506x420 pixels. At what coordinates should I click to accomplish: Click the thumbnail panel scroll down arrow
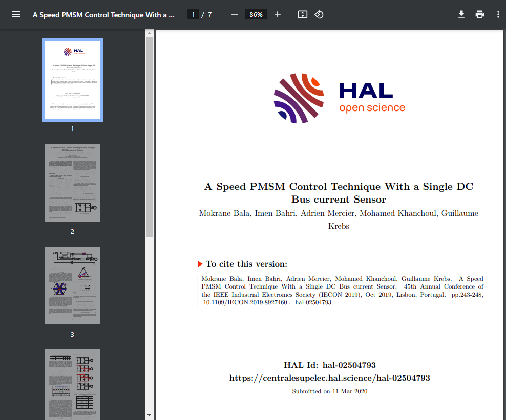pyautogui.click(x=149, y=415)
